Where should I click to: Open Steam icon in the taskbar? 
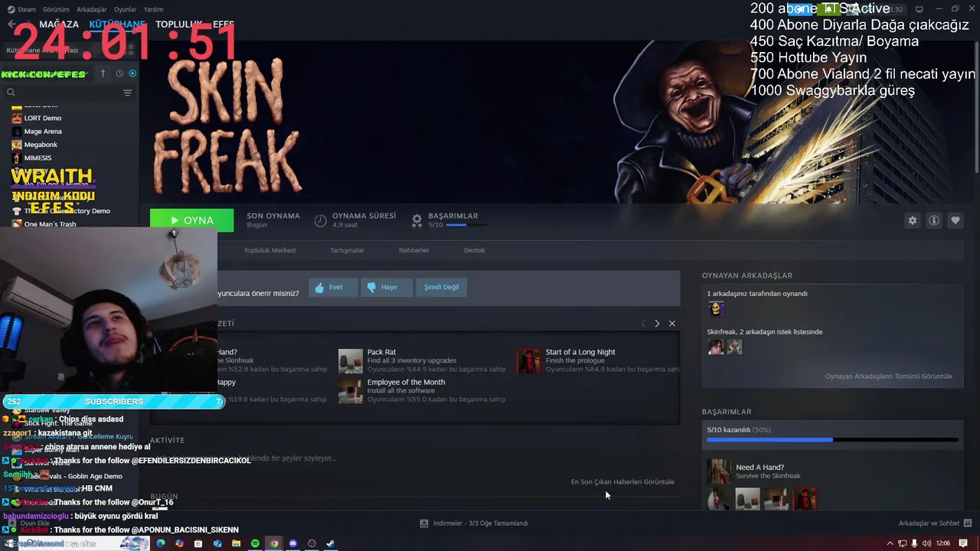(330, 543)
